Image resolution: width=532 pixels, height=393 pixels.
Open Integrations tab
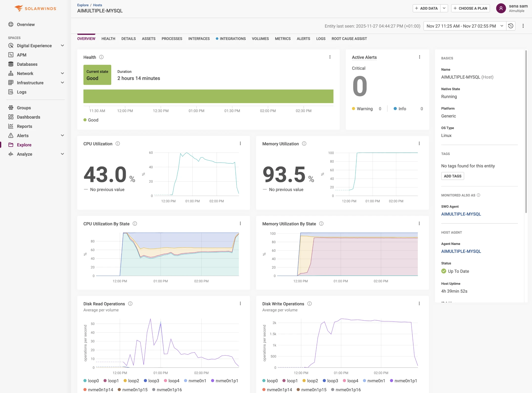point(231,39)
